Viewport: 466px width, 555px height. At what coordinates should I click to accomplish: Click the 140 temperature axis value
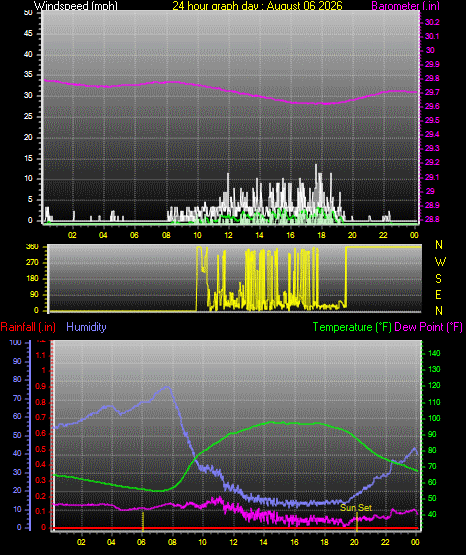[x=434, y=353]
